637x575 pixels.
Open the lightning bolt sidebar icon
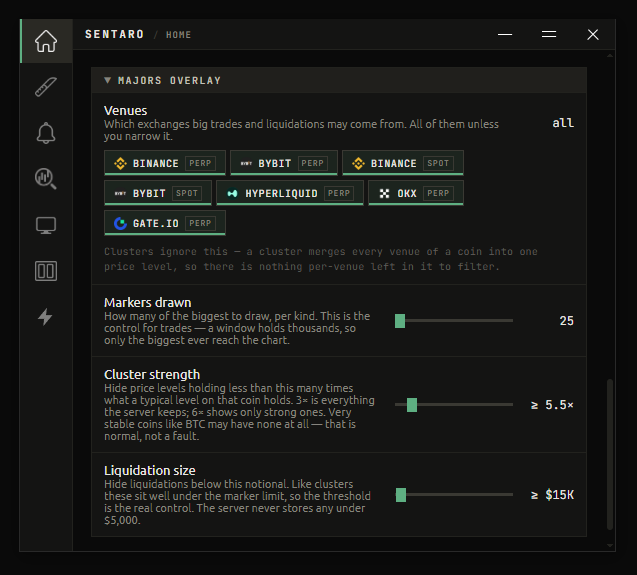click(x=45, y=317)
